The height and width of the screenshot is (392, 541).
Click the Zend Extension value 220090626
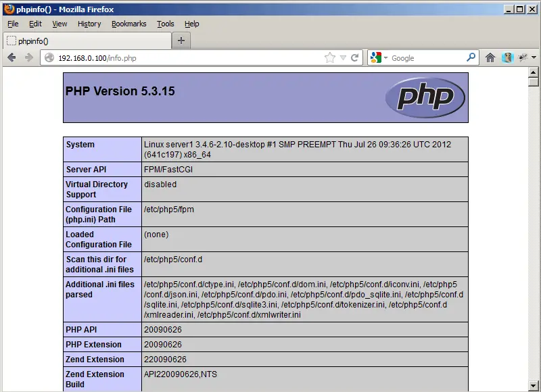(165, 360)
